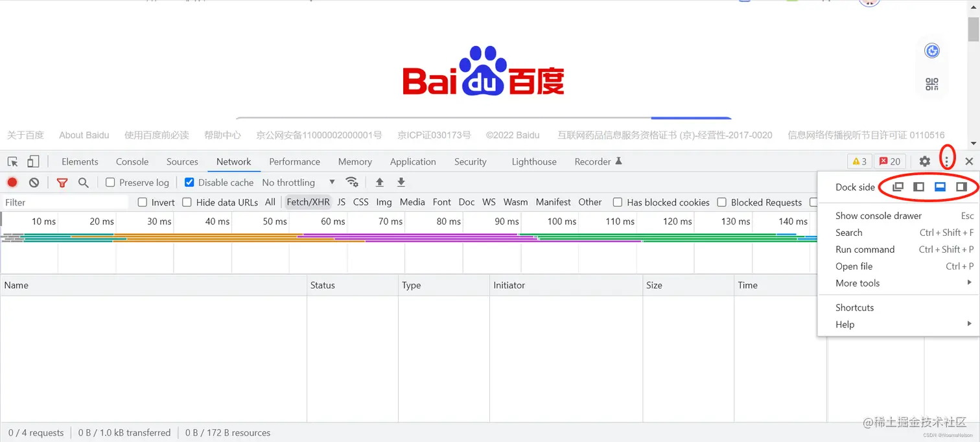Check the Hide data URLs option

coord(187,202)
